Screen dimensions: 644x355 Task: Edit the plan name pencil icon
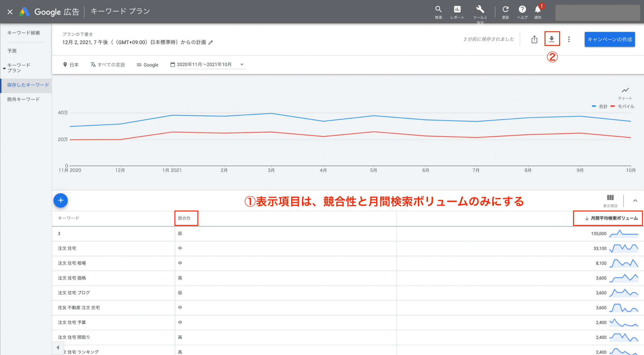[x=211, y=42]
